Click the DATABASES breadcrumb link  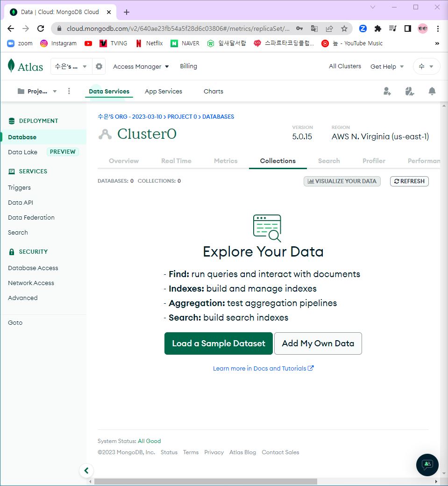[218, 117]
